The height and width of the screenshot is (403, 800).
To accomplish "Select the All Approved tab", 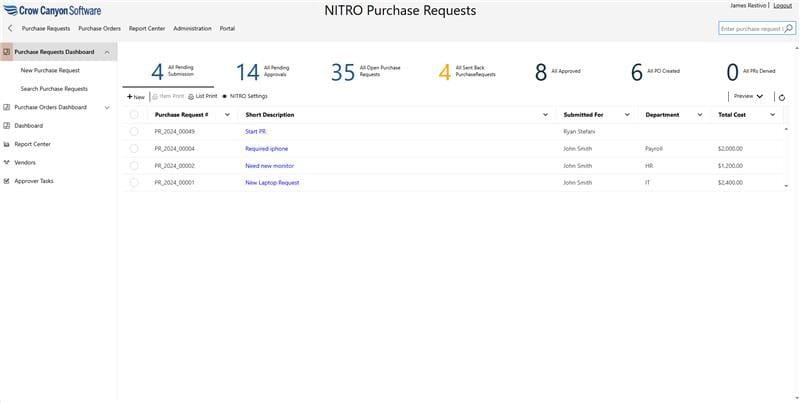I will point(557,71).
